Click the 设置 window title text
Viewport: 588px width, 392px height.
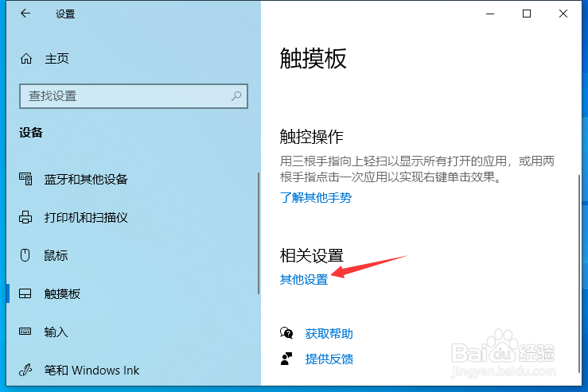tap(65, 14)
